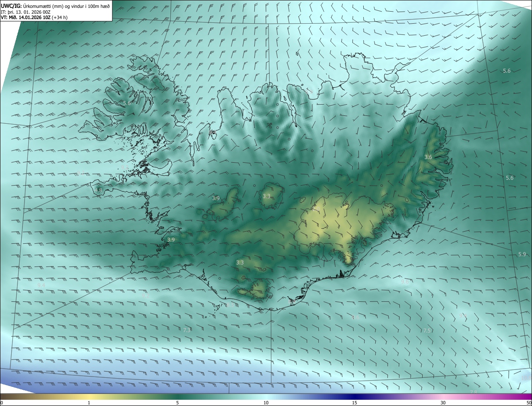Click the 'VT: Mið. 14.01.2026 10Z (+34 h)' line
This screenshot has height=406, width=532.
pyautogui.click(x=34, y=18)
